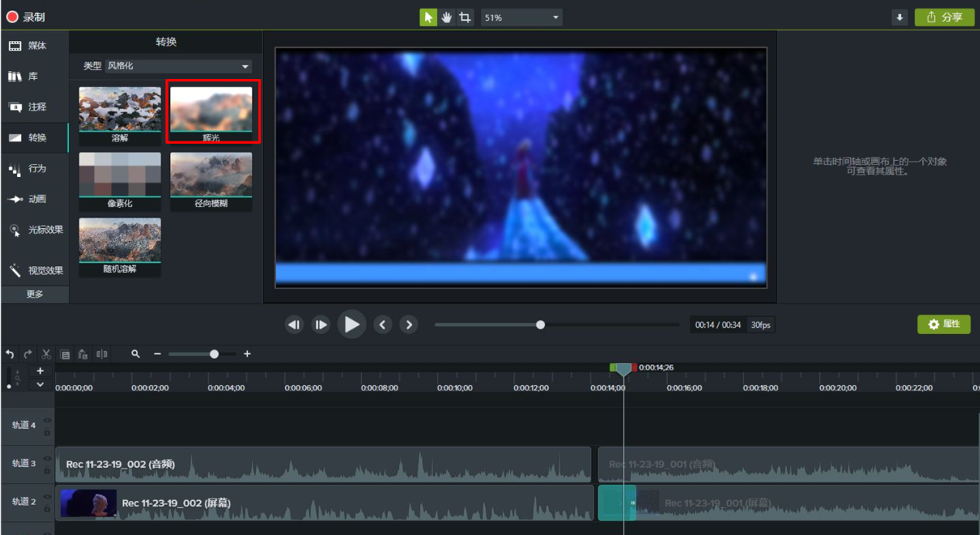
Task: Jump to next clip with right chevron
Action: click(409, 325)
